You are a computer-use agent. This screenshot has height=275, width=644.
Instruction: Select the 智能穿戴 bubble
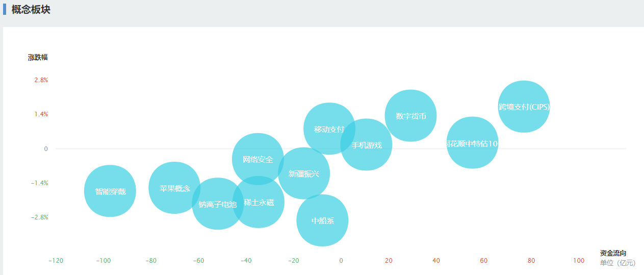point(110,191)
